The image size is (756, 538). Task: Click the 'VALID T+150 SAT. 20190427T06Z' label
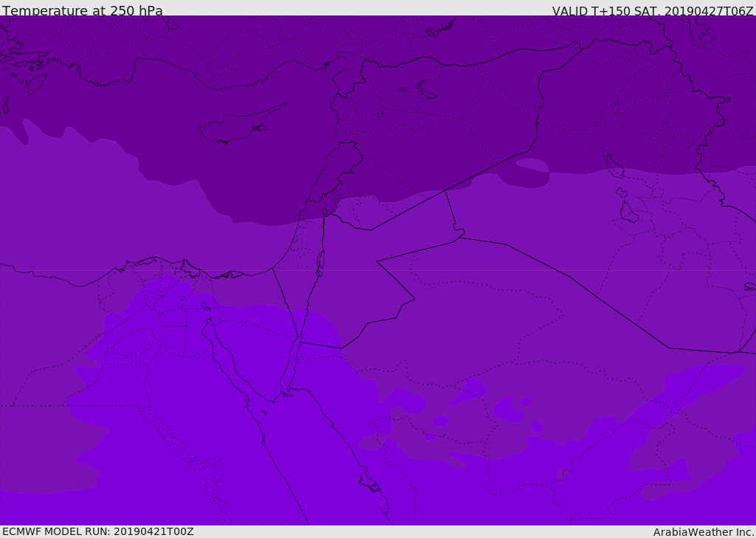pyautogui.click(x=653, y=11)
